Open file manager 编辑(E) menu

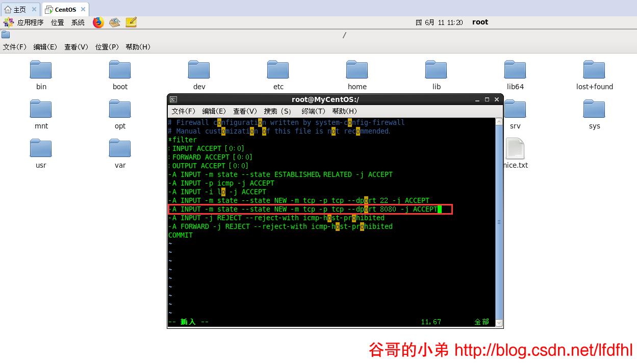[x=45, y=47]
